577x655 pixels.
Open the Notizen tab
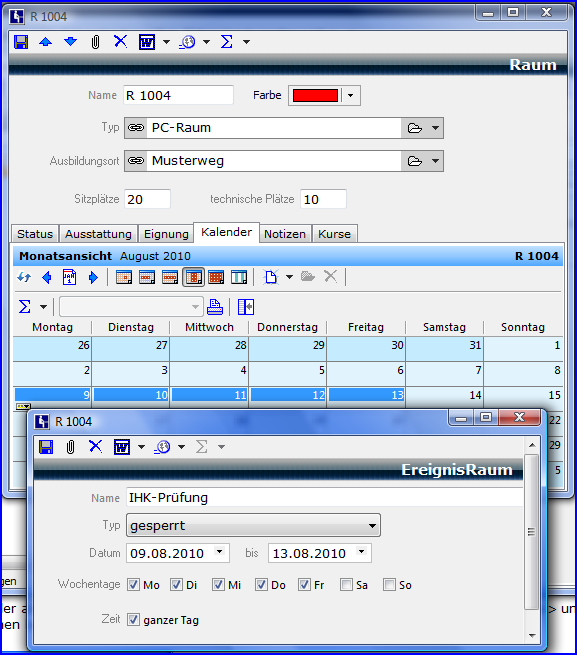pyautogui.click(x=285, y=234)
